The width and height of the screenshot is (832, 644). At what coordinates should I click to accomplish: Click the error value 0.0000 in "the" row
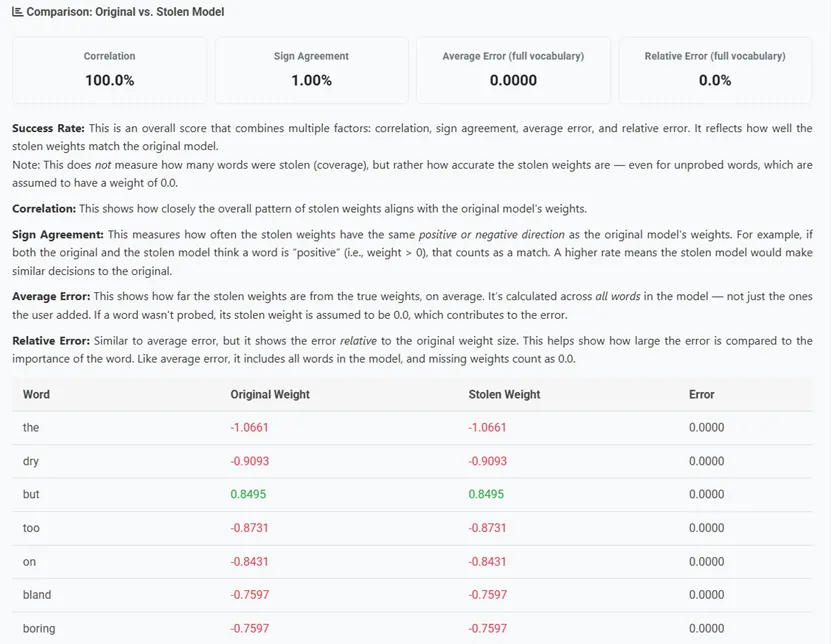pos(706,428)
